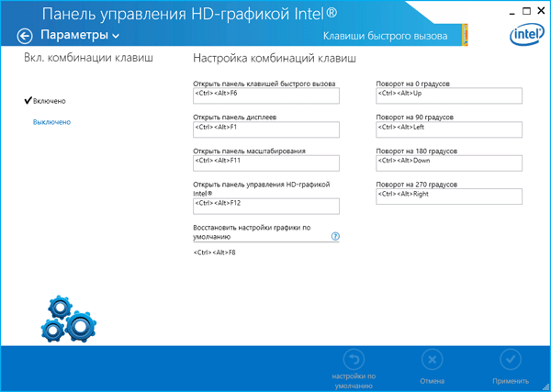Click the Intel HD panel shortcut field Ctrl+Alt+F12
This screenshot has width=551, height=392.
[266, 206]
